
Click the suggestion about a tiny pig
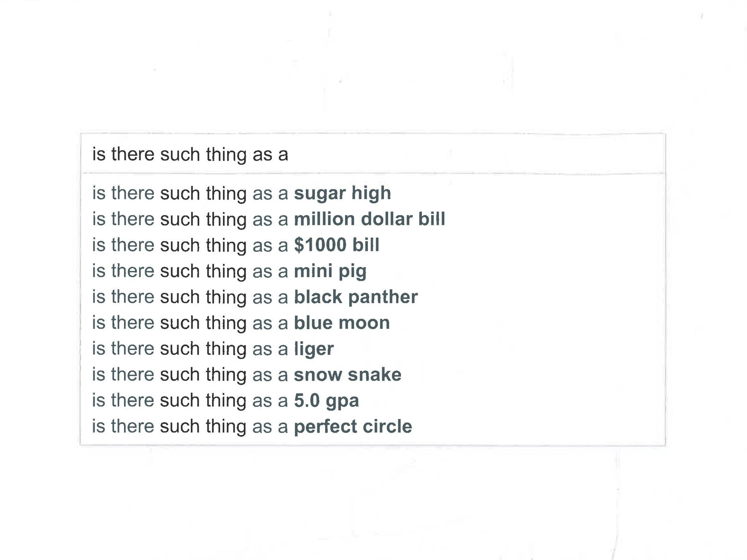point(229,271)
